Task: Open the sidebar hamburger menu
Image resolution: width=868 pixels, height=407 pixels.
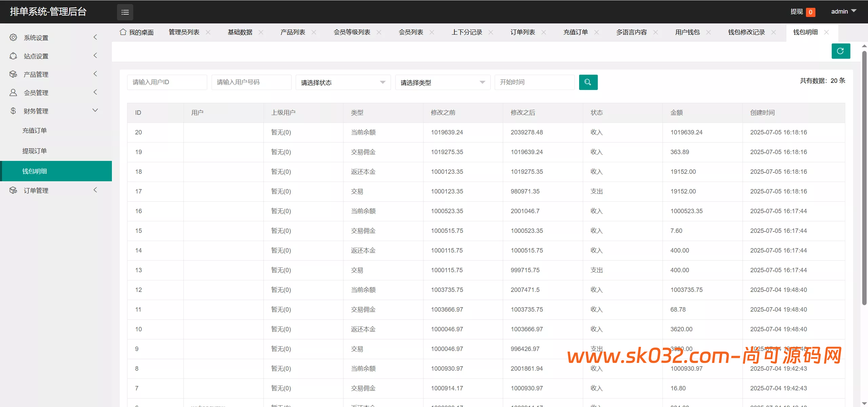Action: (x=125, y=12)
